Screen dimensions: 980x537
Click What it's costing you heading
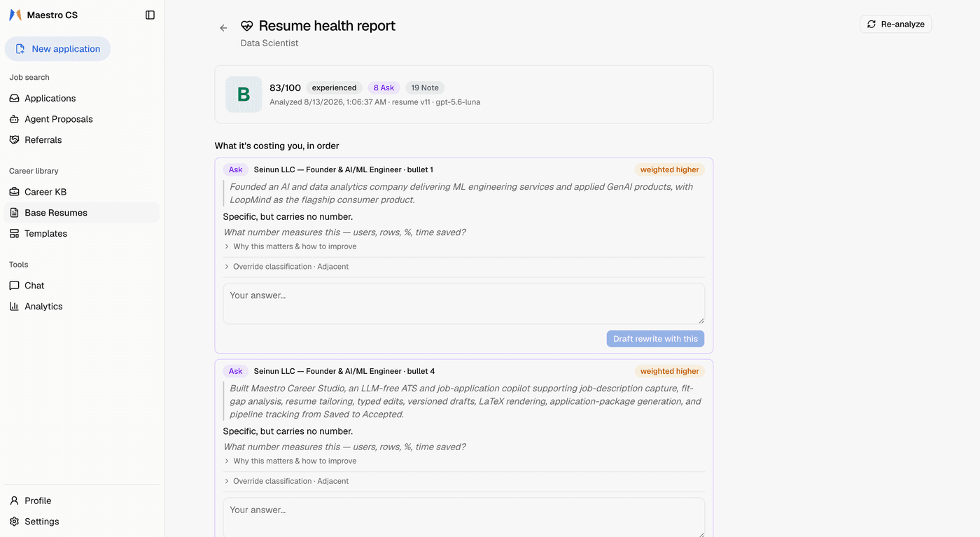277,146
